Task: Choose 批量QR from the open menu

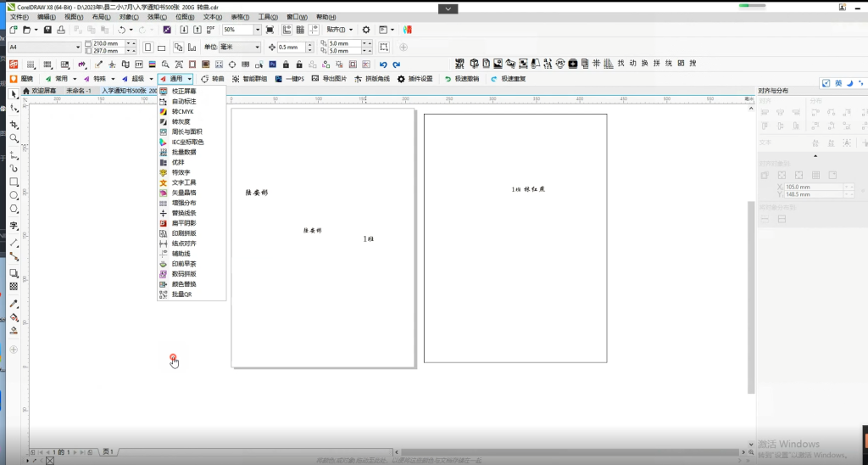Action: (181, 294)
